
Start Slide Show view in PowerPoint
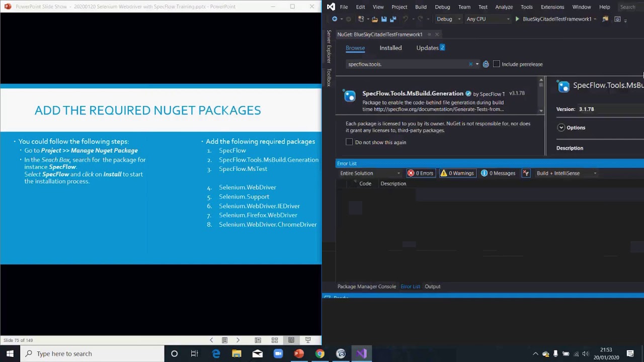308,340
